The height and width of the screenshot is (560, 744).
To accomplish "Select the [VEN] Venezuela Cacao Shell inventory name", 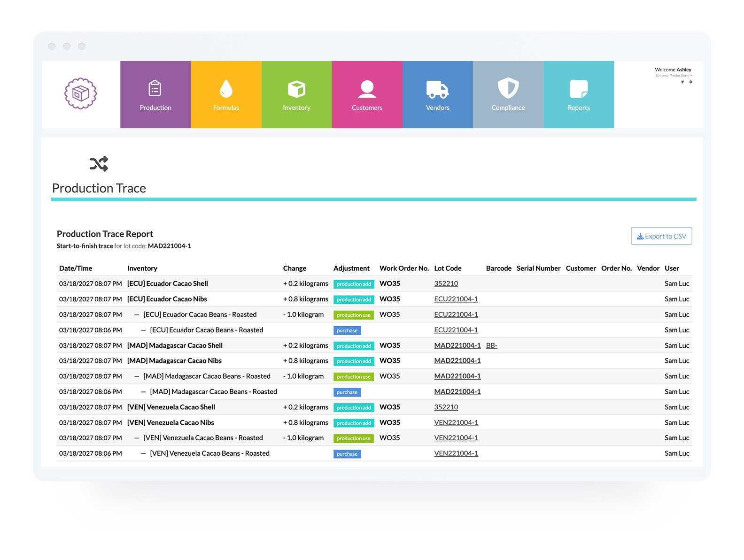I will click(171, 407).
